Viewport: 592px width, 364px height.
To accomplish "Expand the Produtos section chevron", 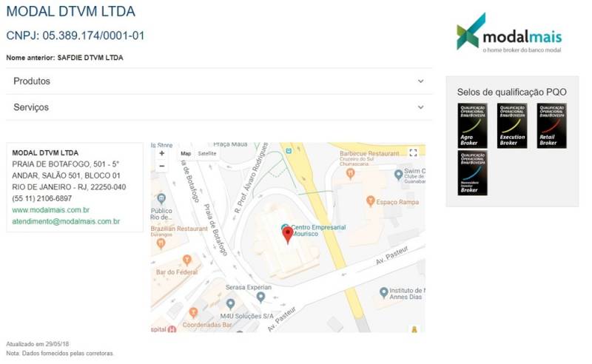I will coord(420,81).
